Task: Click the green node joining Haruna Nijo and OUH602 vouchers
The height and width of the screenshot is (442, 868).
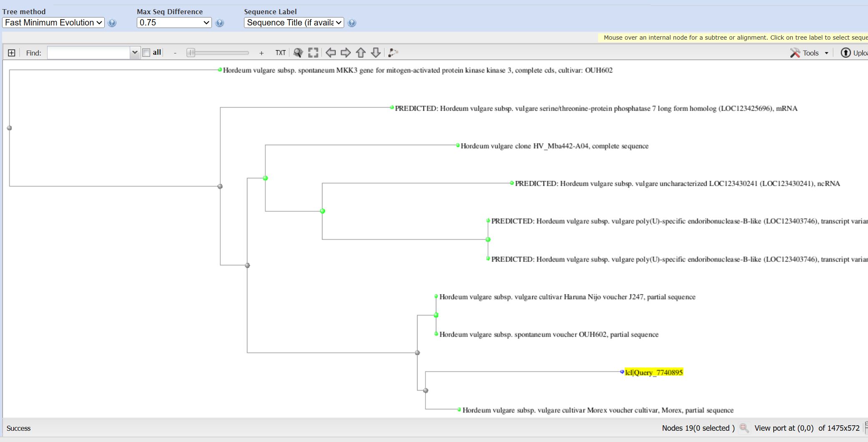Action: click(x=436, y=315)
